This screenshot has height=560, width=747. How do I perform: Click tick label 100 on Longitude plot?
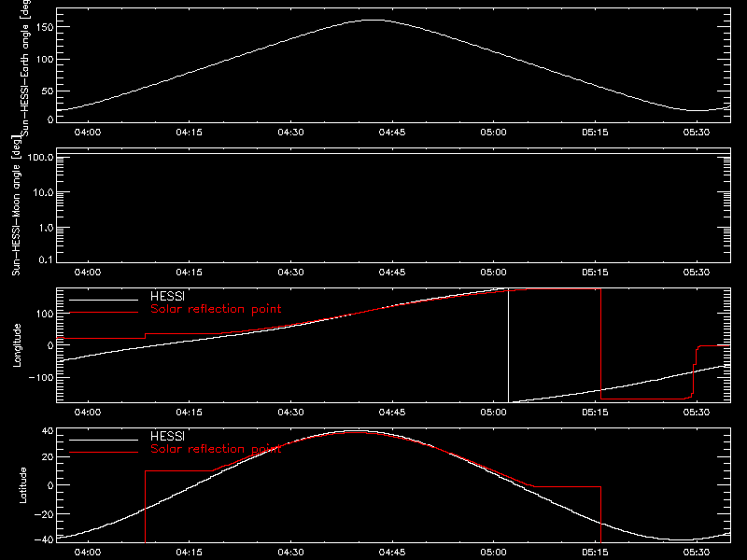(45, 314)
